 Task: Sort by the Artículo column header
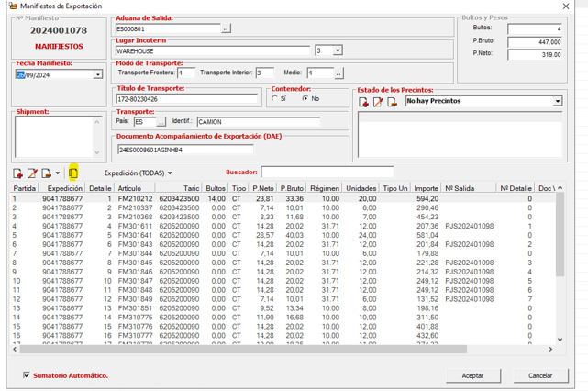(129, 187)
